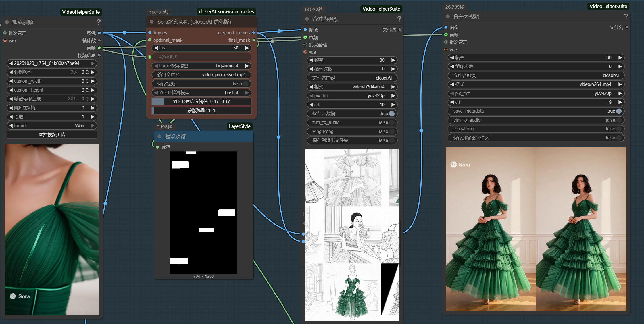Click reset icon next to custom_width
The height and width of the screenshot is (324, 644).
pyautogui.click(x=87, y=81)
